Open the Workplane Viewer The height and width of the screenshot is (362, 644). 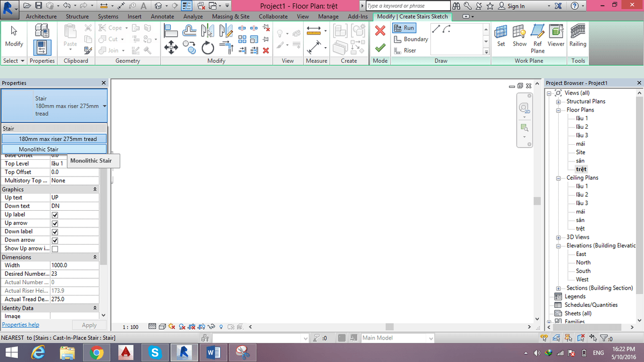[x=556, y=36]
